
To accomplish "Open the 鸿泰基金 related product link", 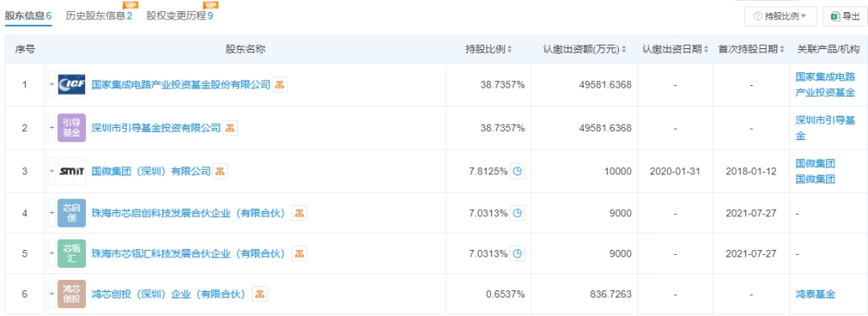I will (815, 293).
